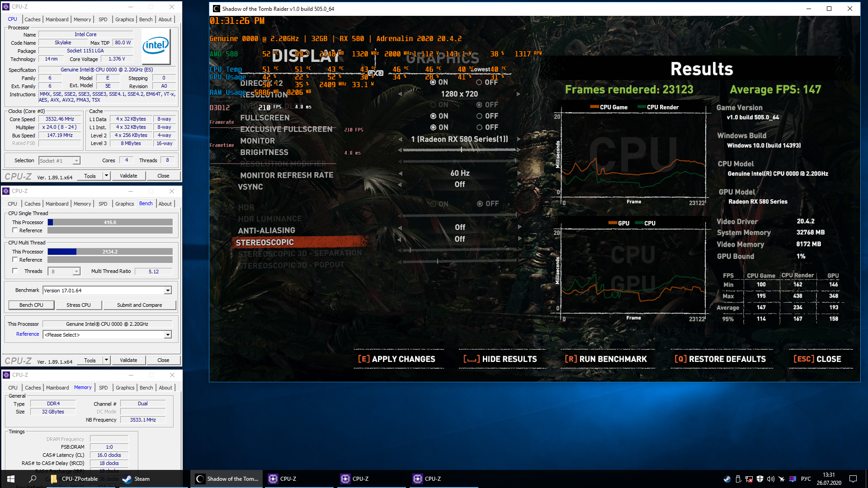Click the RivaTuner 60 monitor tray icon
Screen dimensions: 868x488
(793, 479)
